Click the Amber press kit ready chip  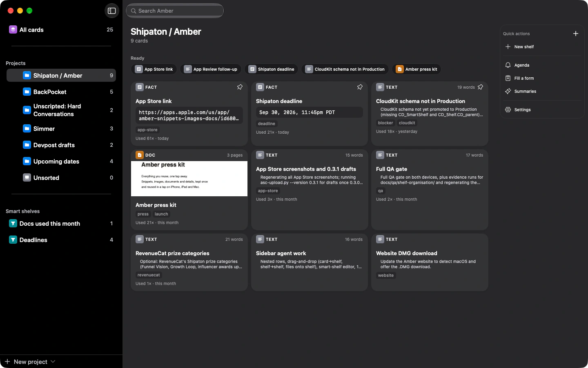coord(416,69)
